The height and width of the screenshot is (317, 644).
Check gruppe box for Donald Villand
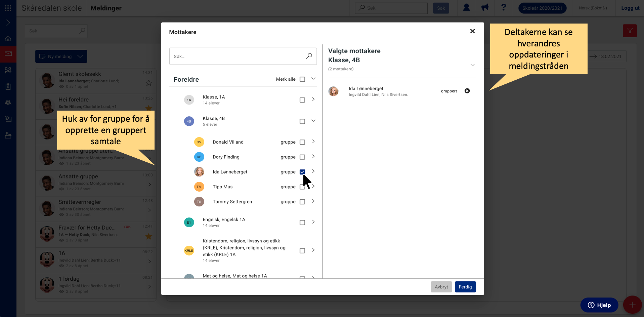click(302, 142)
